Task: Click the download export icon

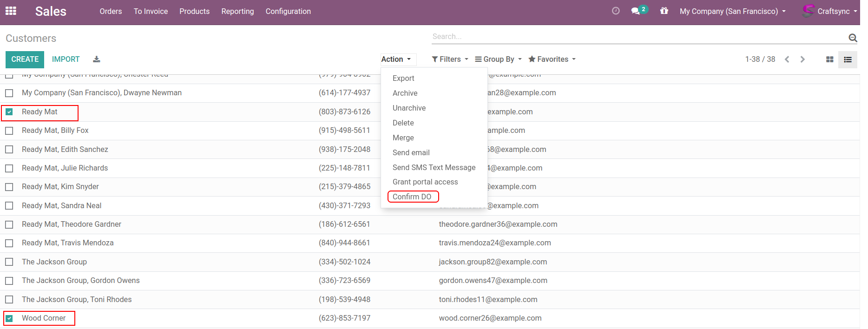Action: click(97, 59)
